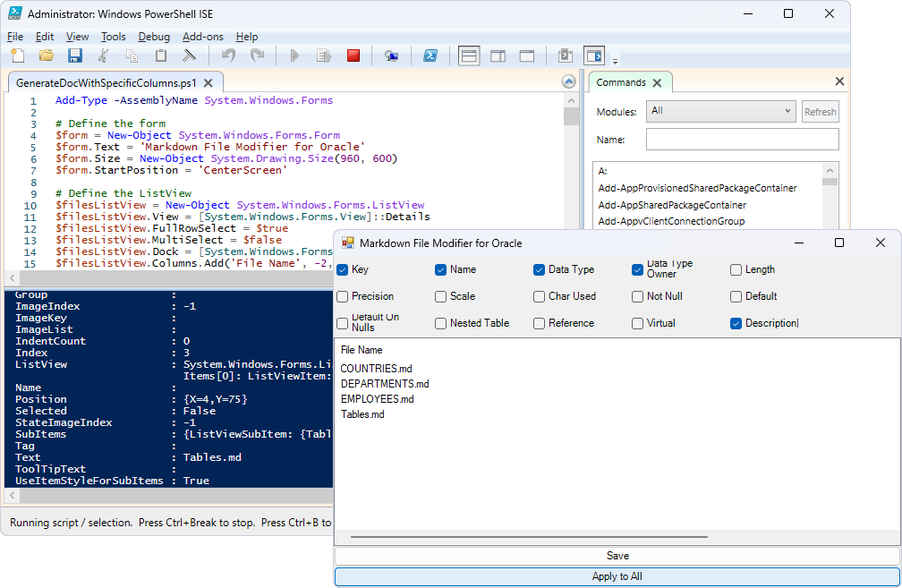Open the Add-ons menu
Screen dimensions: 902x588
202,37
